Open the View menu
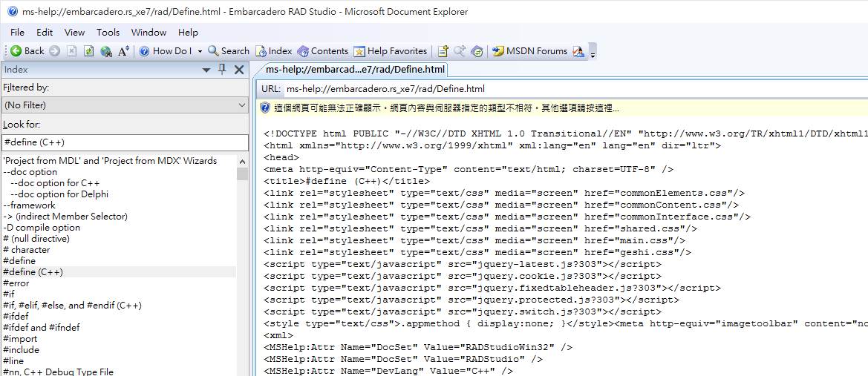868x376 pixels. pyautogui.click(x=75, y=32)
